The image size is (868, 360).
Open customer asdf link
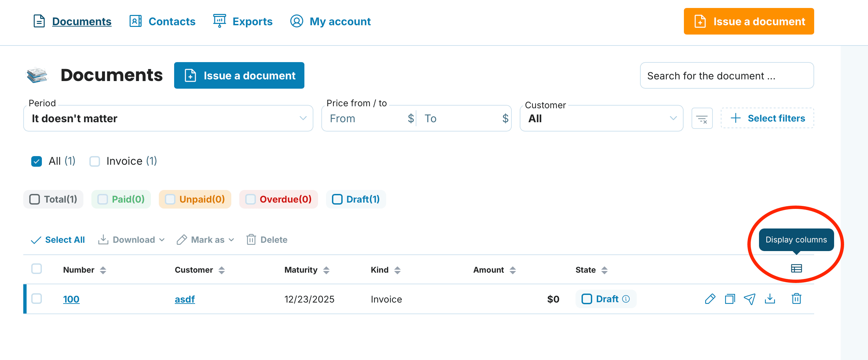click(185, 299)
